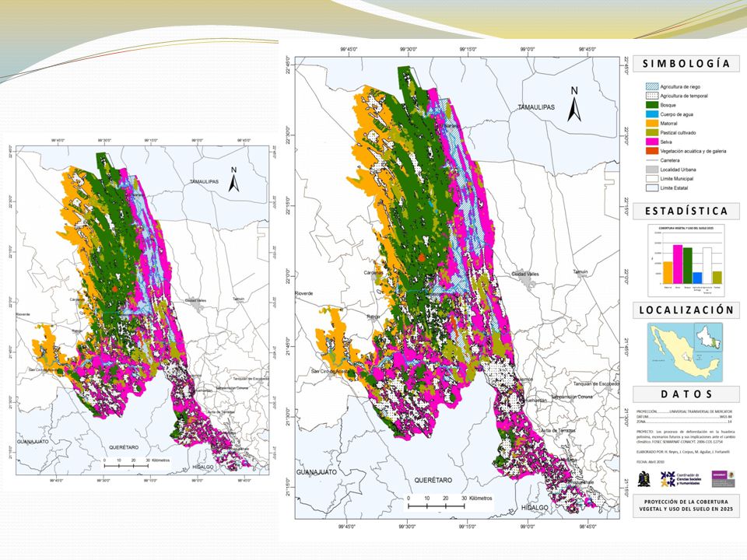Select the green Bosque legend swatch

click(x=652, y=105)
